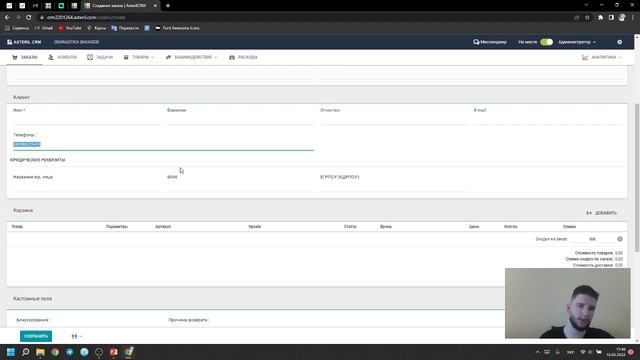This screenshot has height=360, width=640.
Task: Open the Администратор user dropdown
Action: click(577, 42)
